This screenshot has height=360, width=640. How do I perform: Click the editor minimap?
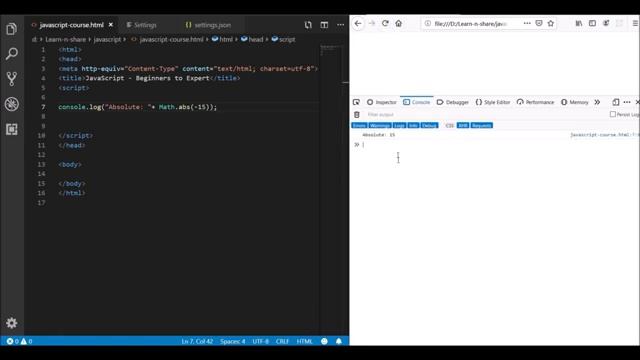pyautogui.click(x=331, y=51)
